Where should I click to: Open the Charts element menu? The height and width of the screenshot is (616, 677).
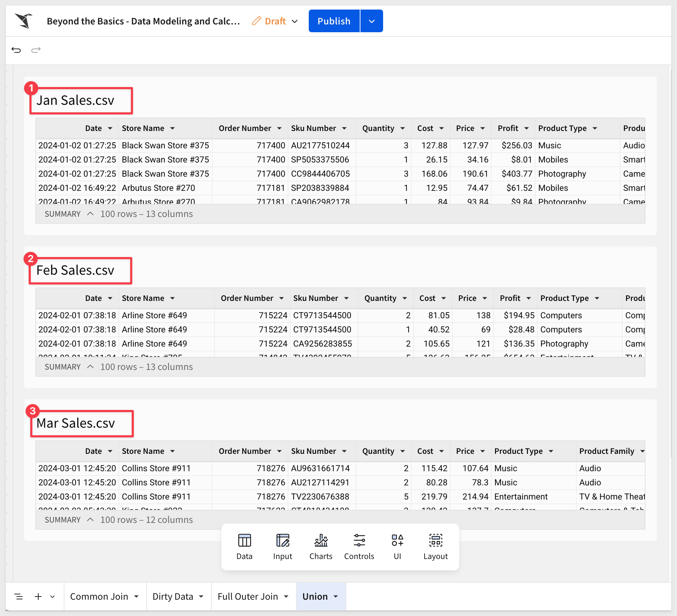pyautogui.click(x=321, y=547)
